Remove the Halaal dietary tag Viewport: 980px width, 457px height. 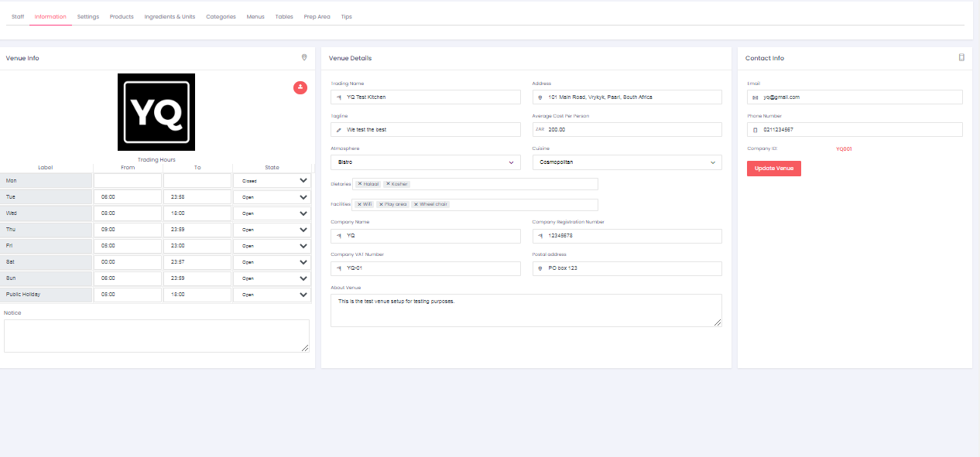pyautogui.click(x=360, y=184)
